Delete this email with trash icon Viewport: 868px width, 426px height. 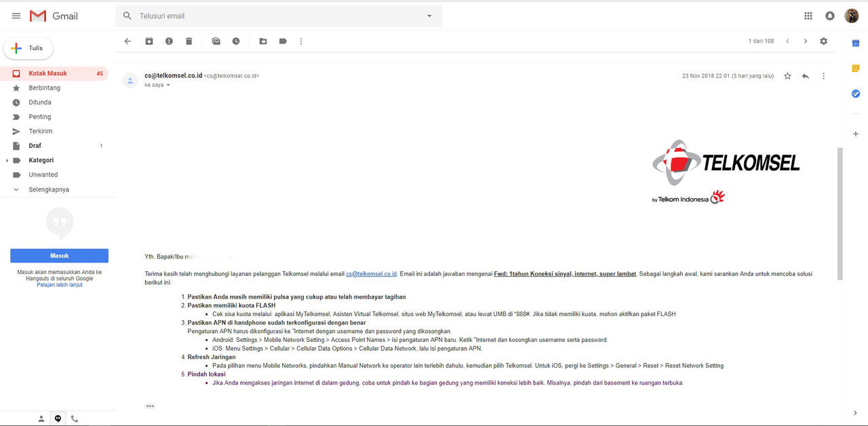189,41
